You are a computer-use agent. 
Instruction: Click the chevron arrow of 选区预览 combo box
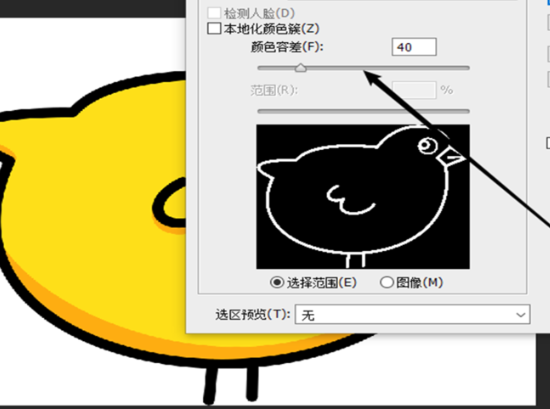tap(521, 315)
